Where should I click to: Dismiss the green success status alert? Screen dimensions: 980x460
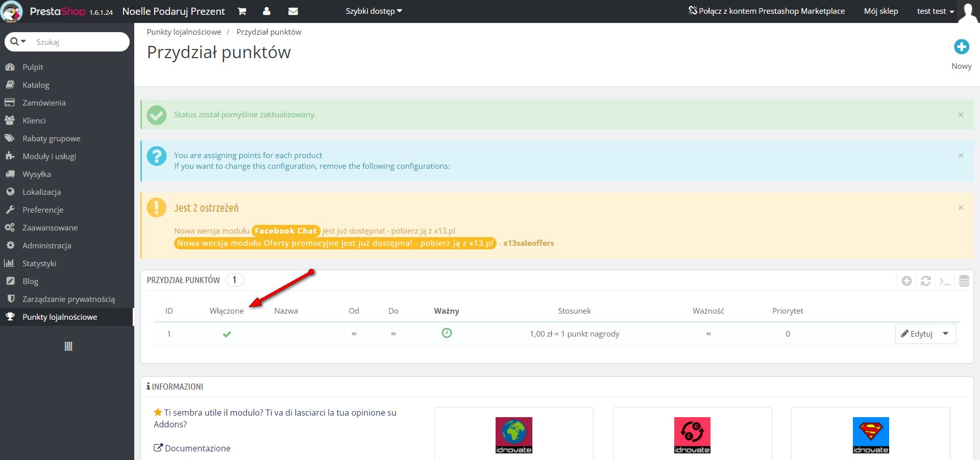click(x=961, y=115)
